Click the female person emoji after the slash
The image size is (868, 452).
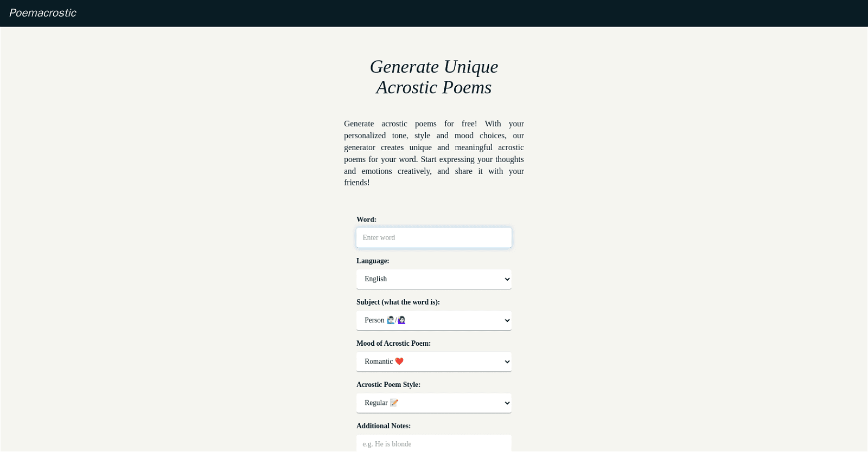[x=401, y=320]
